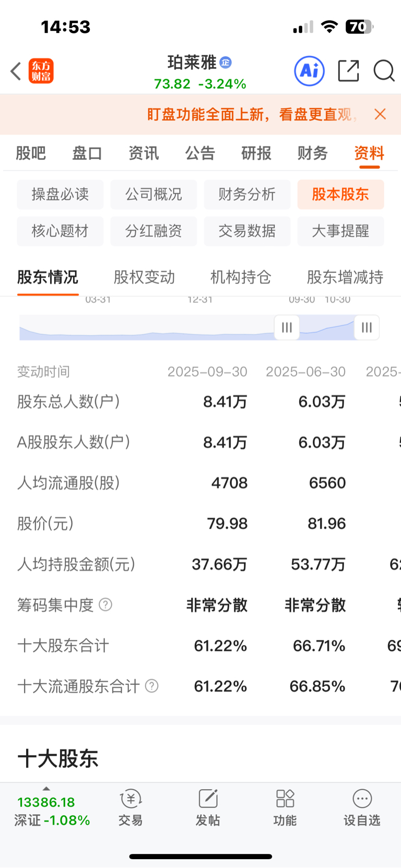This screenshot has height=868, width=401.
Task: Open the 股权变动 sub-tab
Action: click(144, 277)
